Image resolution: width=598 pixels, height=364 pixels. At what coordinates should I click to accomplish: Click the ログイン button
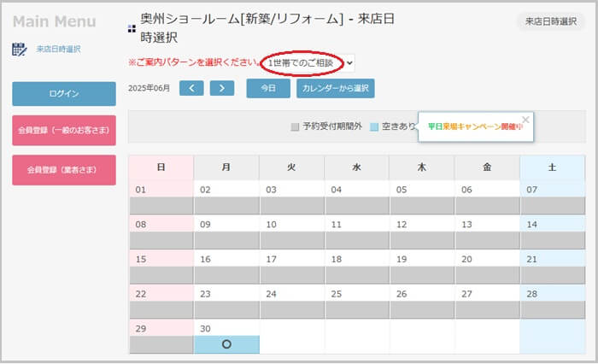pos(64,93)
